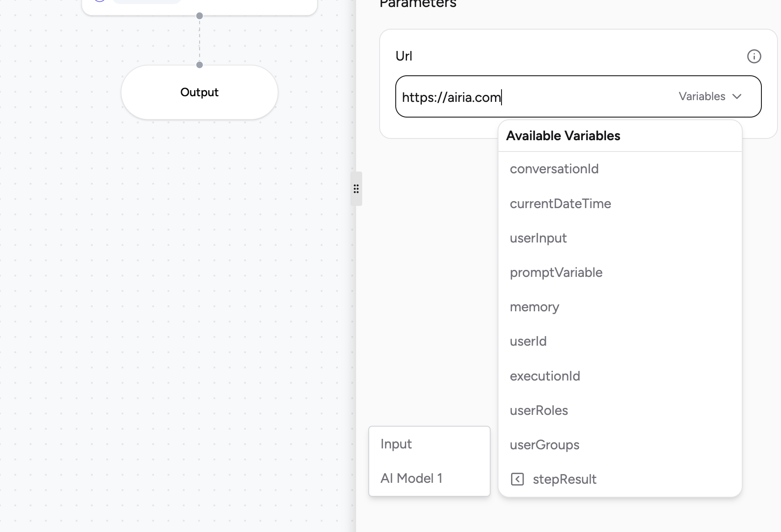Click the info icon beside Url
The image size is (781, 532).
pos(754,56)
